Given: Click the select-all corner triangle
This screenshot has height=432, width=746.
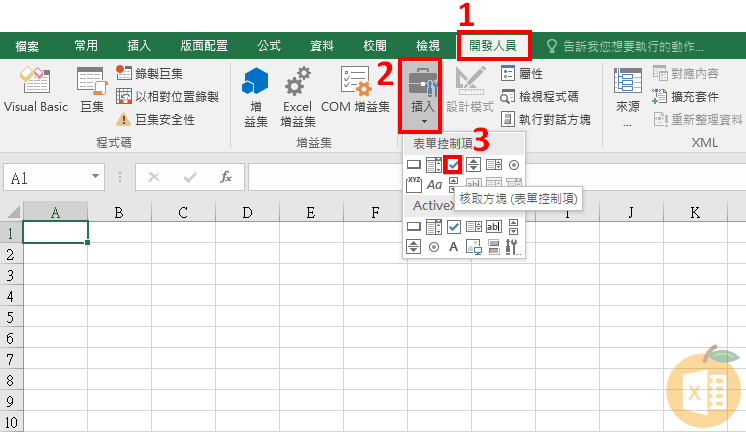Looking at the screenshot, I should pos(12,211).
